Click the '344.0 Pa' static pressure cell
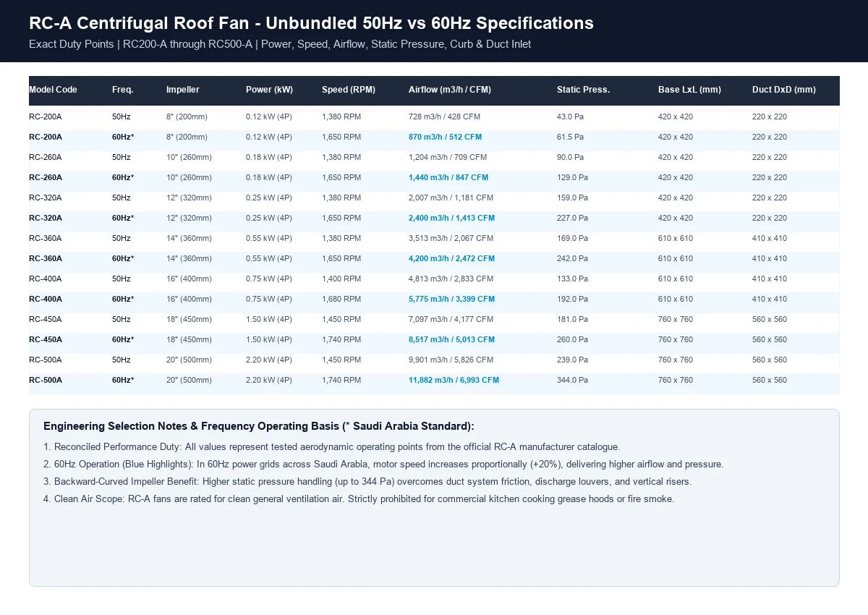 [572, 380]
